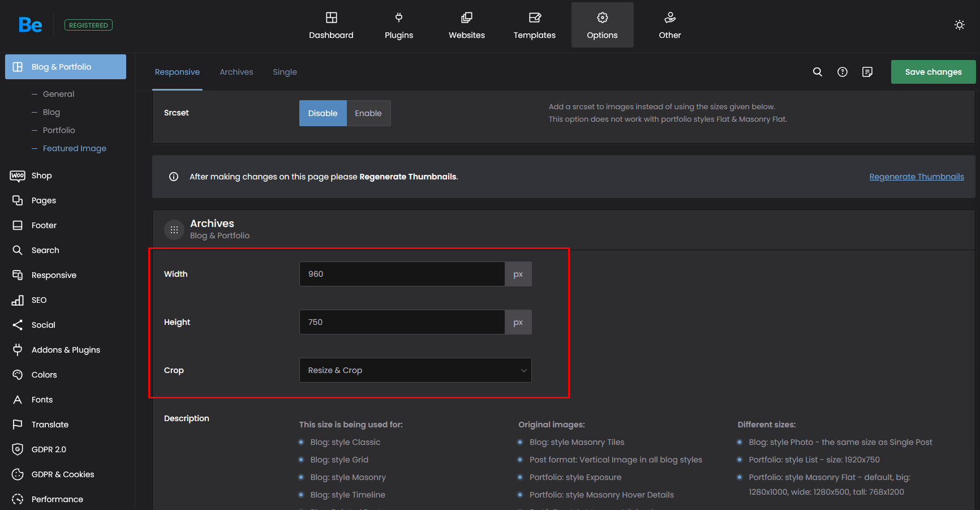
Task: Click the Other hand icon
Action: pyautogui.click(x=670, y=18)
